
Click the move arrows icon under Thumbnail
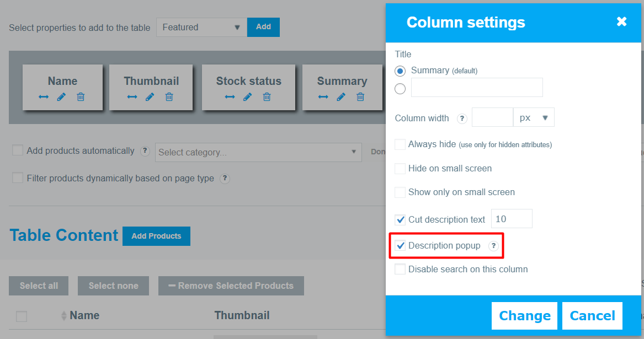[x=132, y=97]
